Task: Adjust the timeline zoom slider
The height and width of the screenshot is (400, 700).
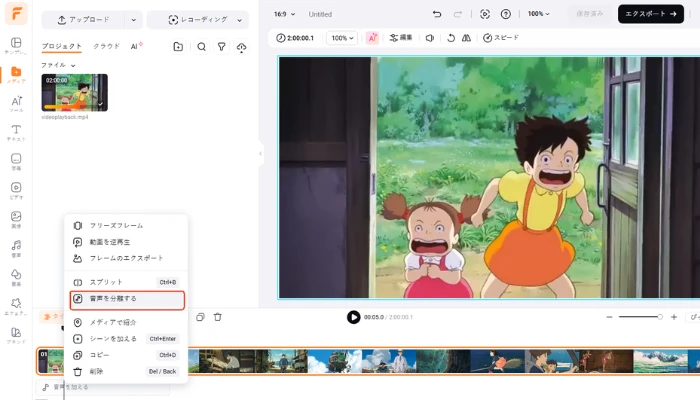Action: point(640,317)
